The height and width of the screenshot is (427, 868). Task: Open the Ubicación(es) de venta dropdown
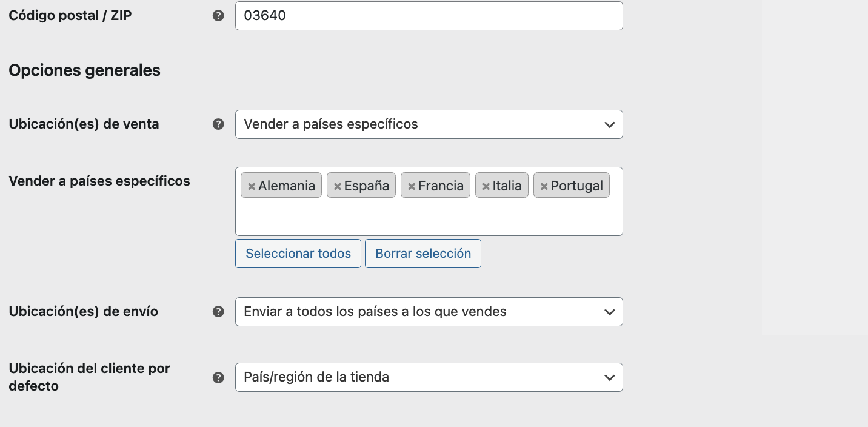coord(429,124)
